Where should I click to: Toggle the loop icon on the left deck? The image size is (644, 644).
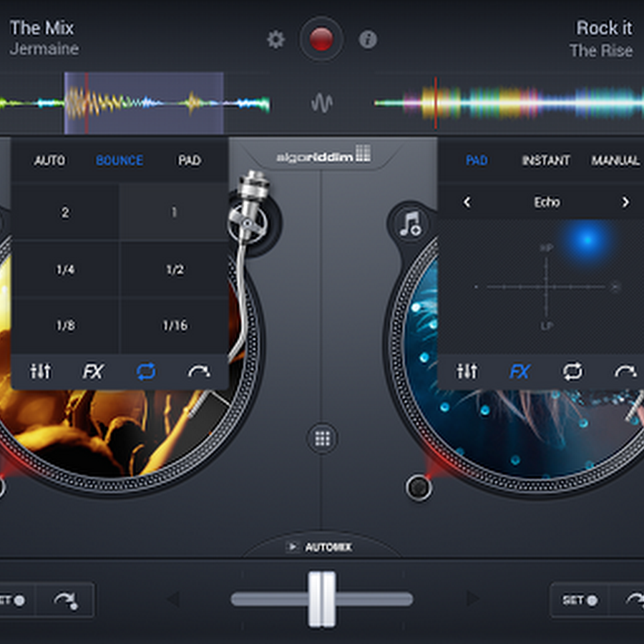pos(146,371)
